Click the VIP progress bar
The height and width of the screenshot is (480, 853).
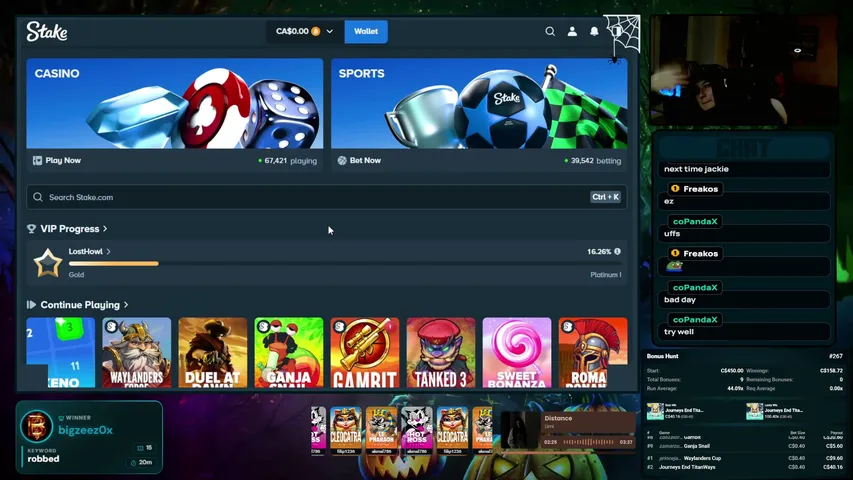tap(345, 263)
